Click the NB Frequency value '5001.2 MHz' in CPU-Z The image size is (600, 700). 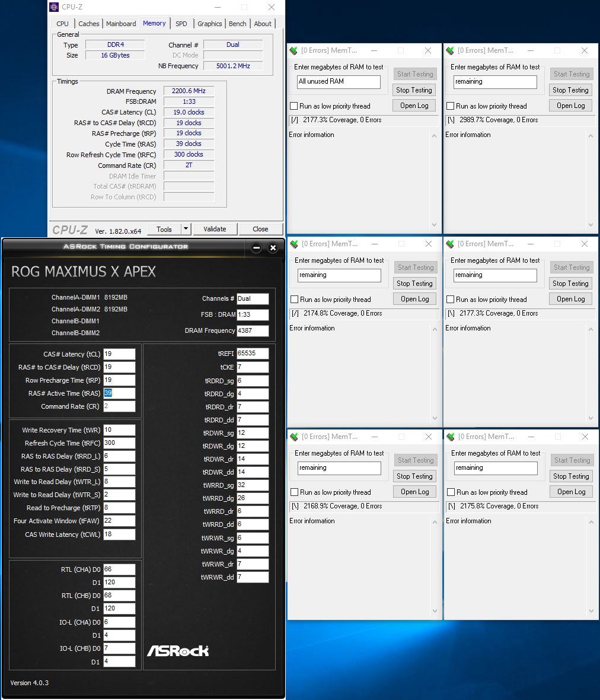tap(233, 66)
